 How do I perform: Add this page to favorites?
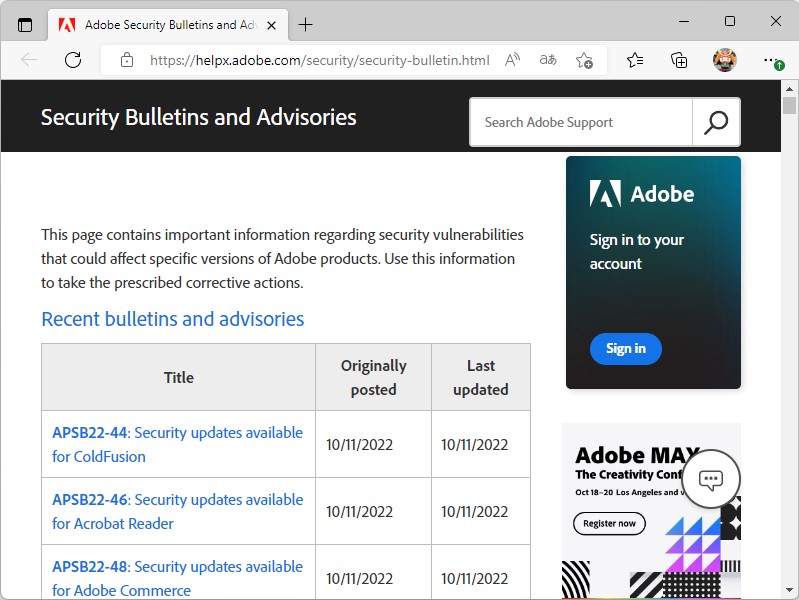coord(585,60)
